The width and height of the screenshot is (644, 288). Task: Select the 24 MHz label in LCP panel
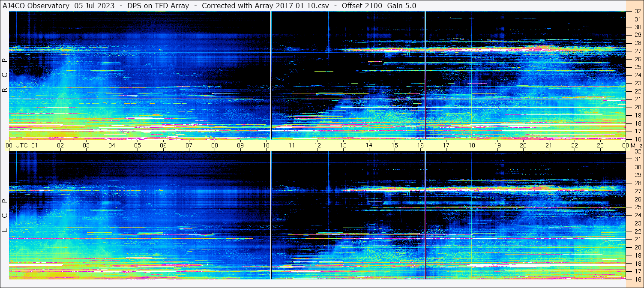point(637,215)
